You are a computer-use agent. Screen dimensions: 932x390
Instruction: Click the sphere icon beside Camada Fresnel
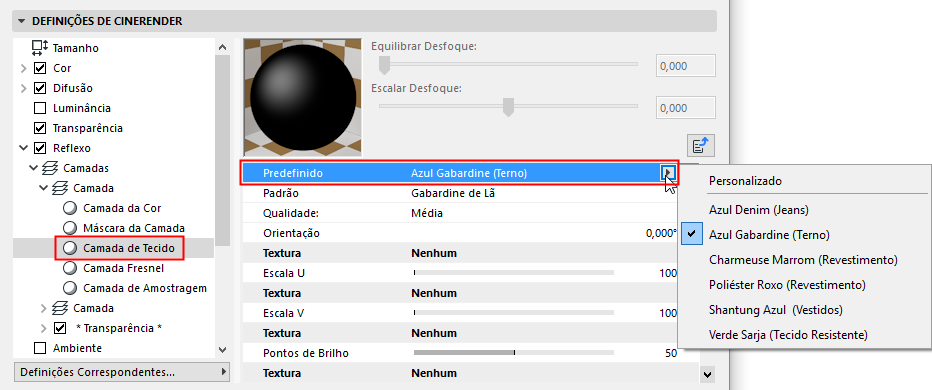click(71, 268)
